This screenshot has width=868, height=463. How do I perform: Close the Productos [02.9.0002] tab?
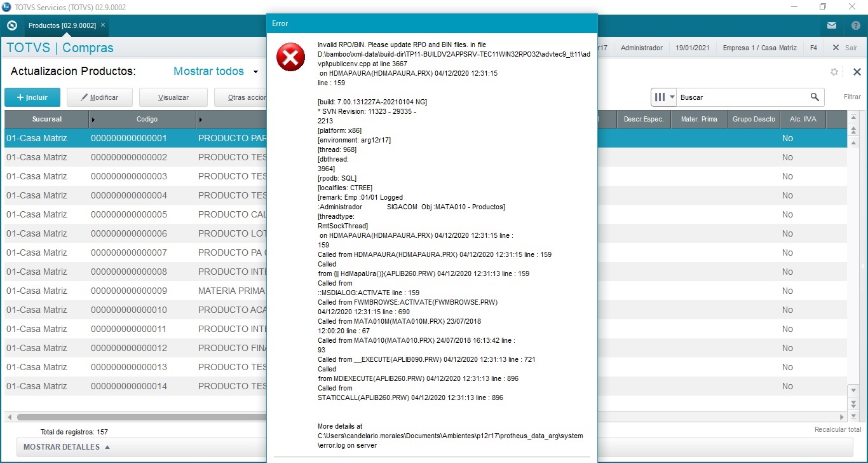click(x=103, y=25)
